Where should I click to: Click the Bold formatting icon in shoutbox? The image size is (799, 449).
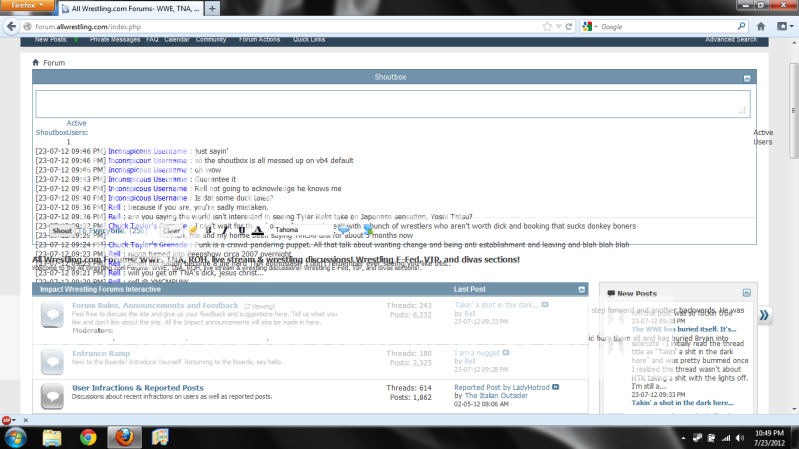[209, 230]
